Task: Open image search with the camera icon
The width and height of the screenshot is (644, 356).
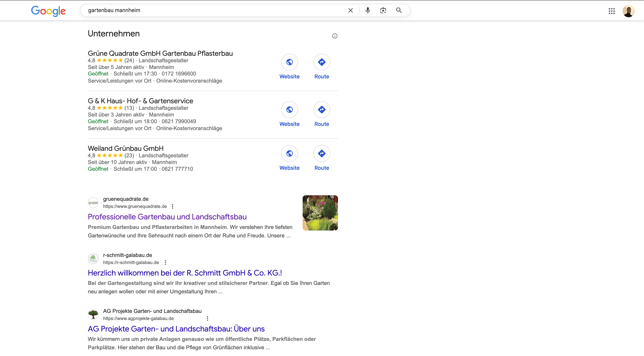Action: (x=383, y=10)
